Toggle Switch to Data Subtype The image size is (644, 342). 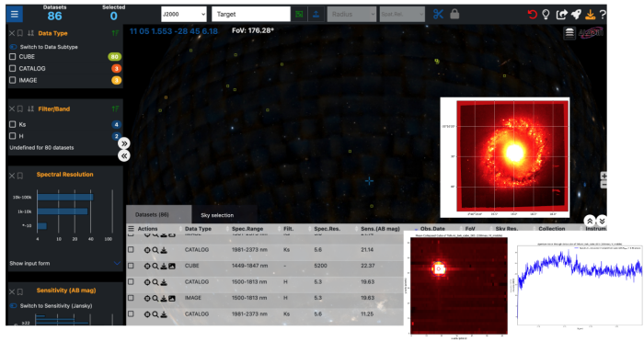point(13,47)
